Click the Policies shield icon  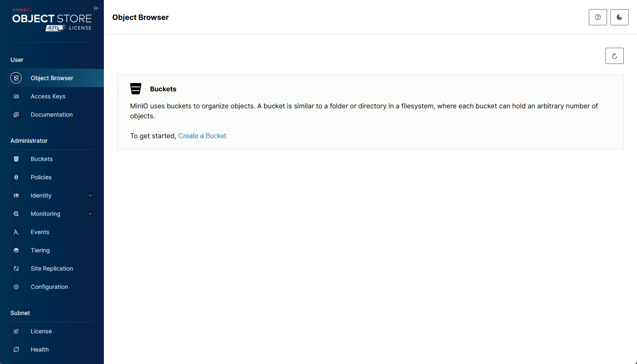coord(16,177)
